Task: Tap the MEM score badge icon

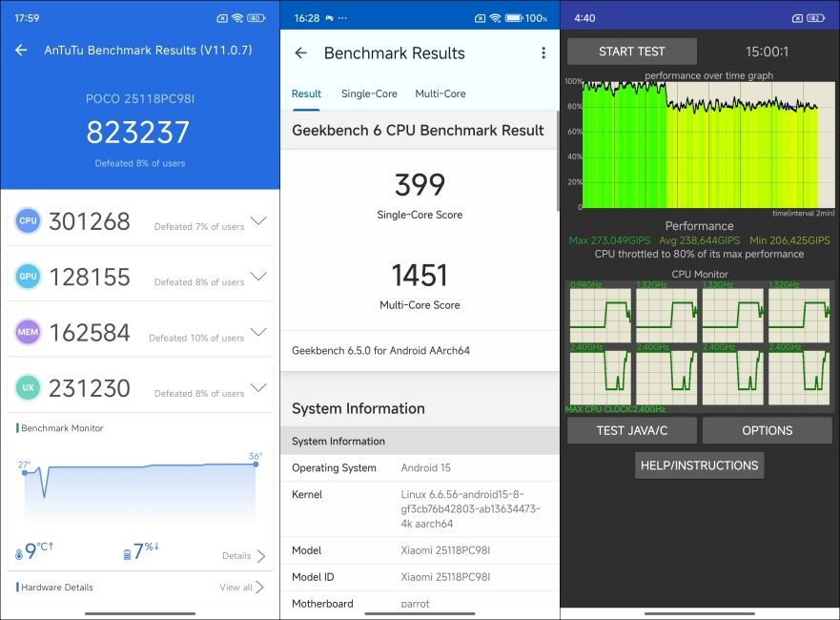Action: point(28,332)
